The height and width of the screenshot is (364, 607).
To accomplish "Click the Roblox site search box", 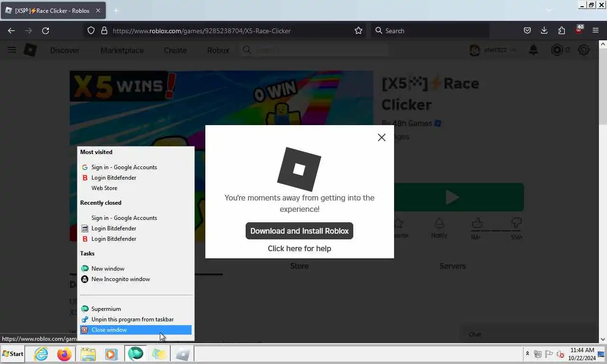I will 314,50.
